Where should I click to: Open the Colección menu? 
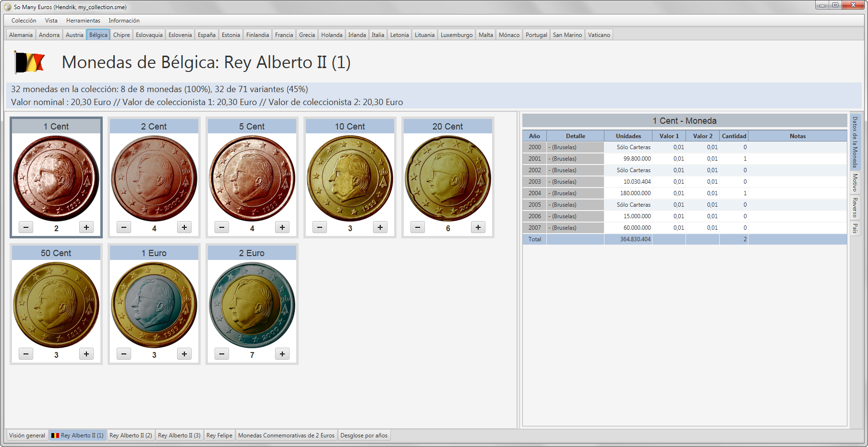(24, 21)
